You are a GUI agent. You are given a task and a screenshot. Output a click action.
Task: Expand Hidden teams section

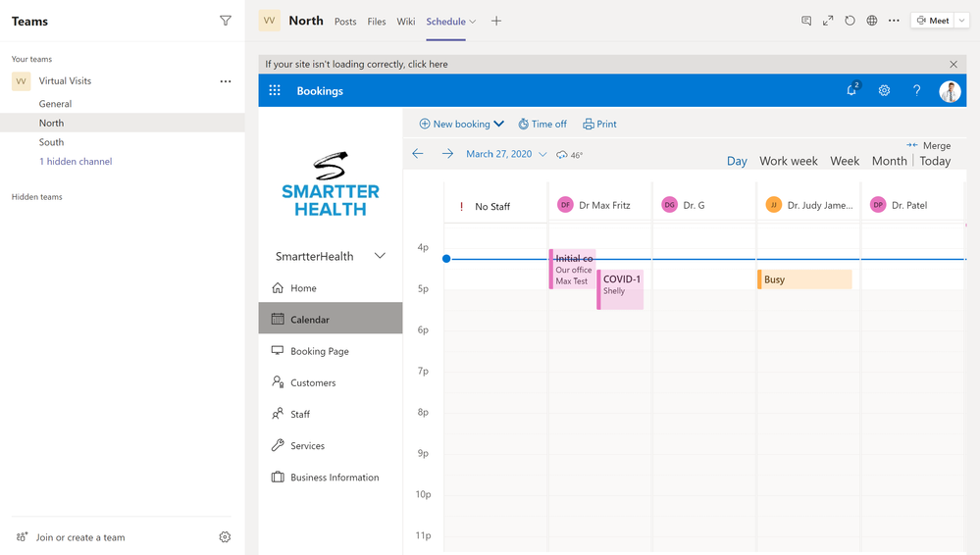[x=37, y=197]
